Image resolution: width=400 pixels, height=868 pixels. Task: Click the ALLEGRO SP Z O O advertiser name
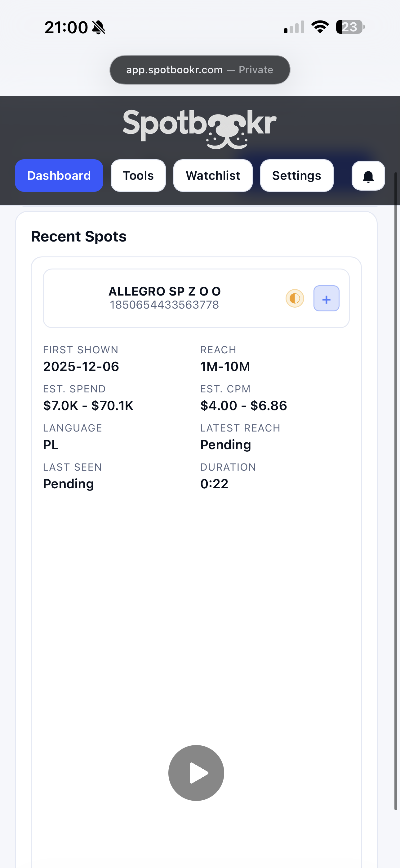[x=164, y=291]
